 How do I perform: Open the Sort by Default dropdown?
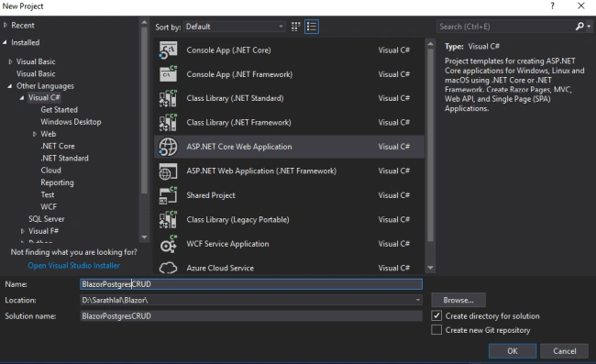(235, 27)
